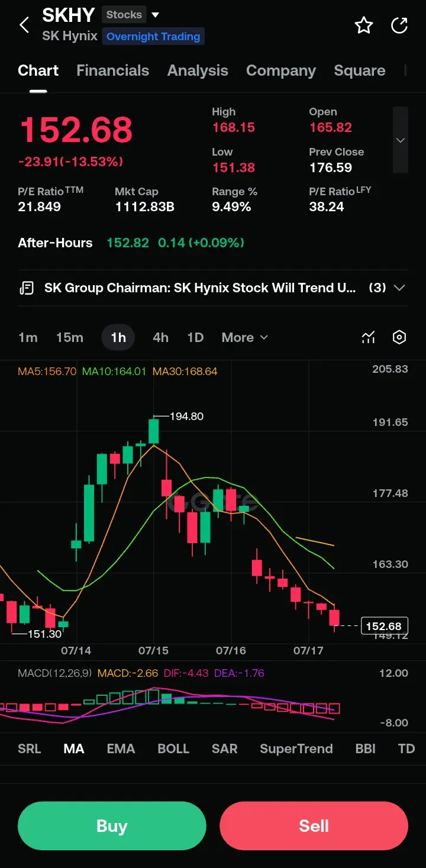Tap the Range % value 9.49%
Viewport: 426px width, 868px height.
coord(231,207)
